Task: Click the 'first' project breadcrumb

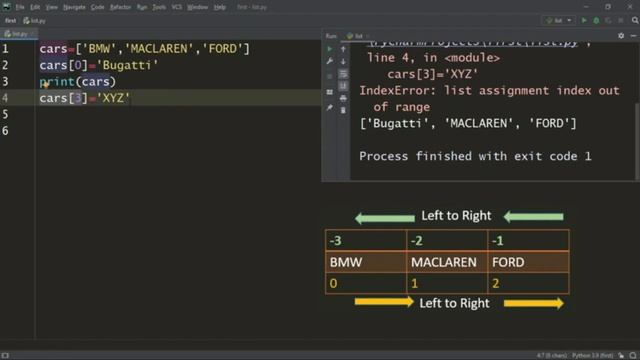Action: click(10, 20)
